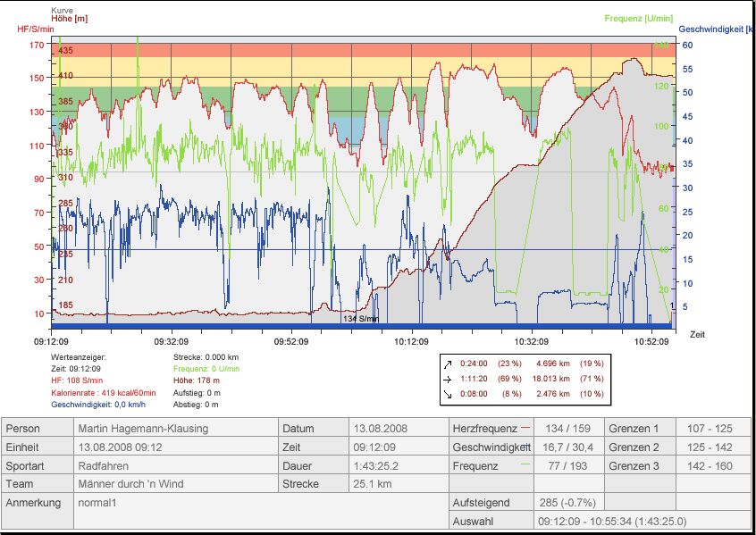
Task: Click the green line marker beside Frequenz
Action: coord(525,465)
